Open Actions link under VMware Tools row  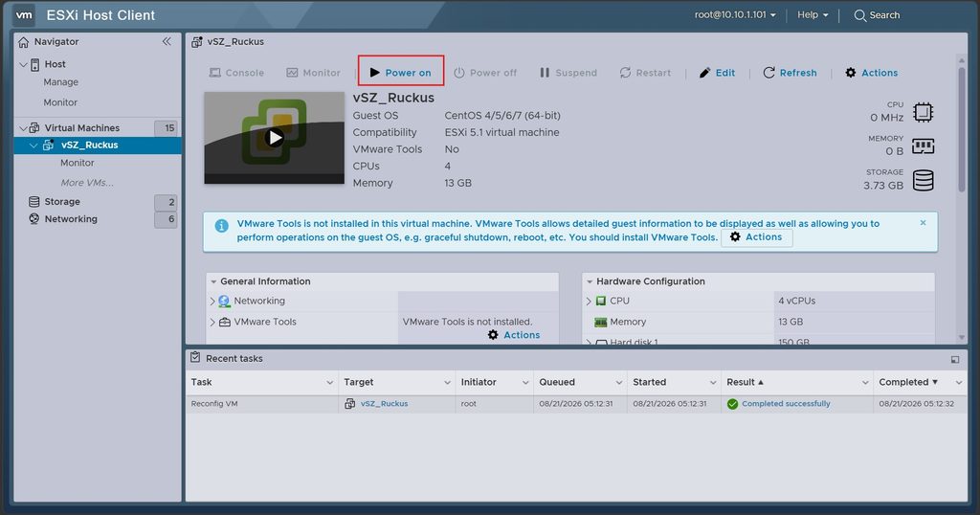[514, 335]
